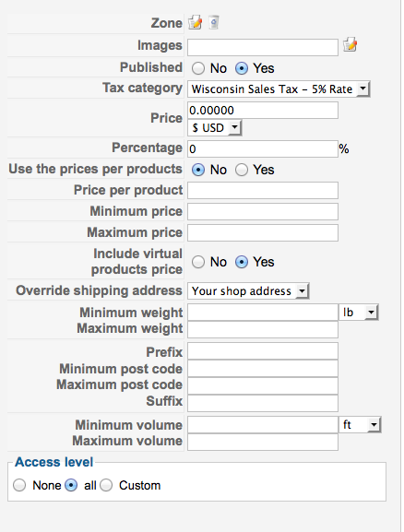404x532 pixels.
Task: Expand the Override shipping address dropdown
Action: [248, 290]
